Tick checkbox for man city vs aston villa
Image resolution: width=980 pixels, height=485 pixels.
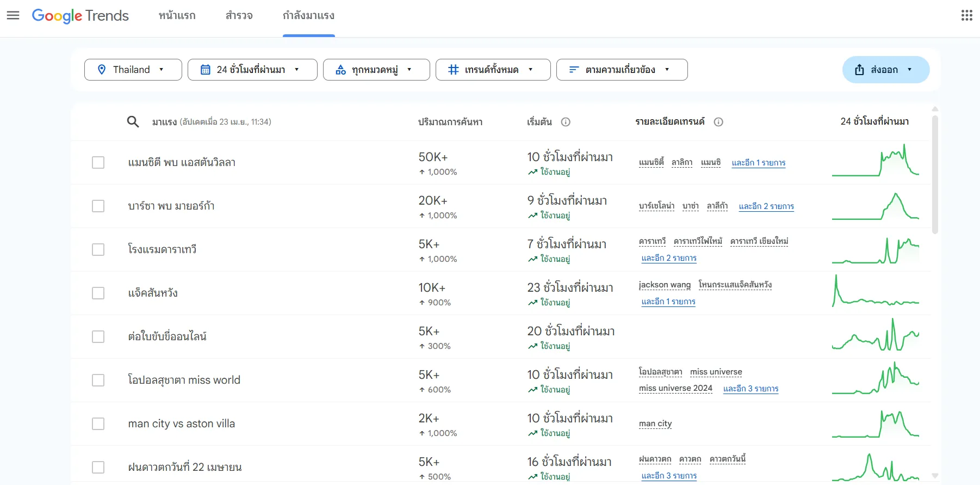point(98,424)
